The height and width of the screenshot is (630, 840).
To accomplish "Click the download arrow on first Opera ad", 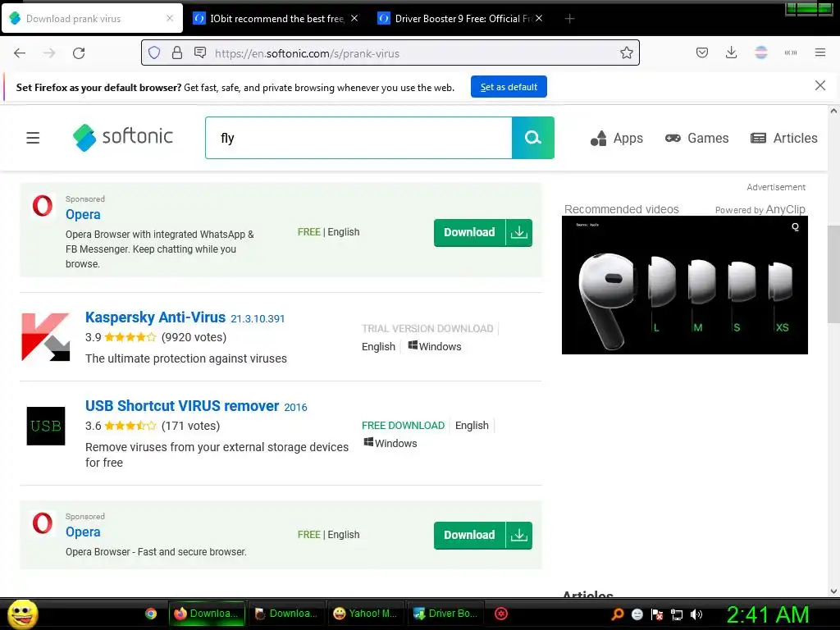I will click(x=518, y=232).
